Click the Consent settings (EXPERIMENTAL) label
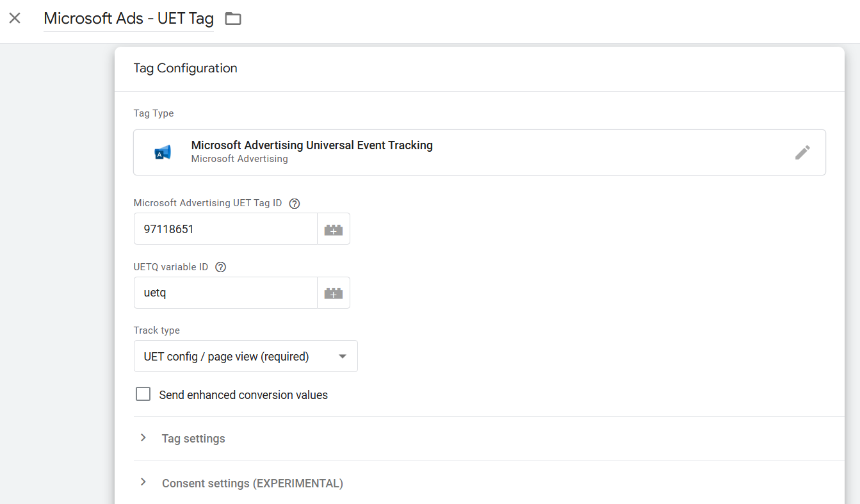The height and width of the screenshot is (504, 860). [252, 484]
